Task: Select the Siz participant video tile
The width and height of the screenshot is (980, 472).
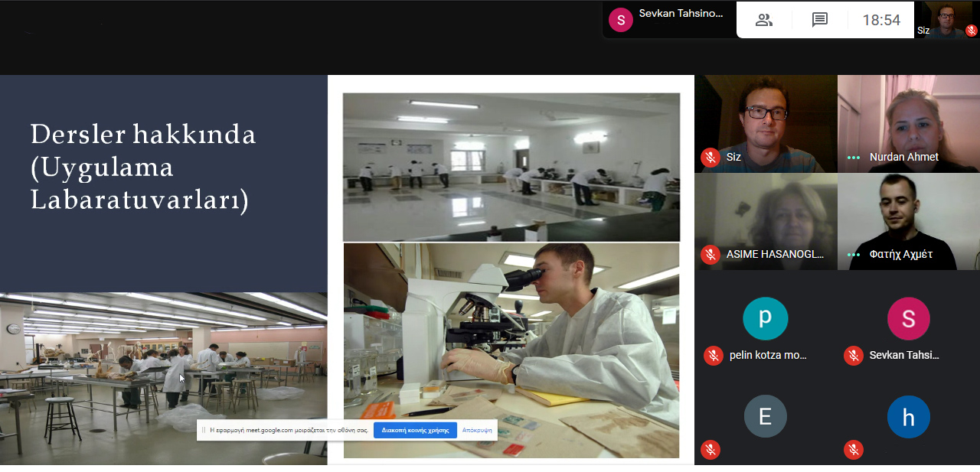Action: click(766, 124)
